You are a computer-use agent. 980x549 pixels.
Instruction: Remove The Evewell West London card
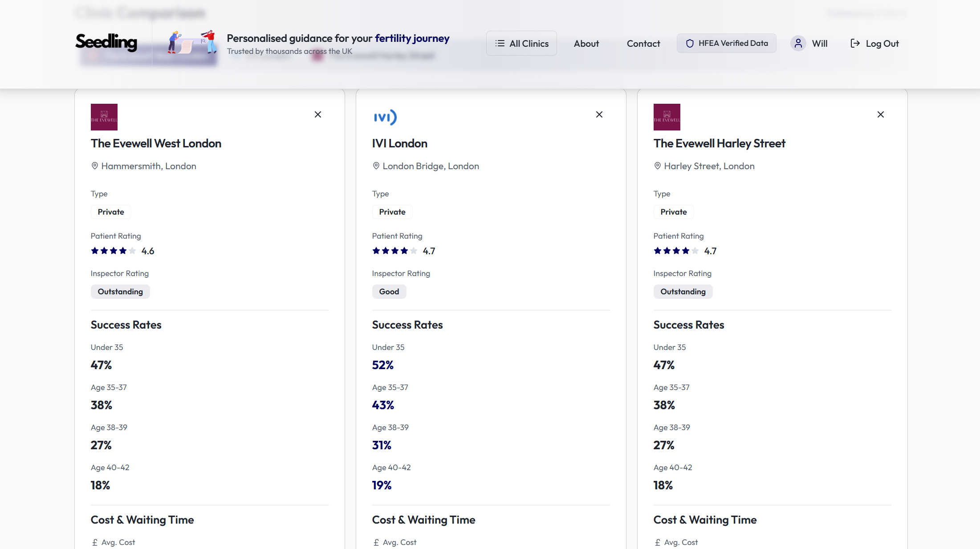click(318, 114)
